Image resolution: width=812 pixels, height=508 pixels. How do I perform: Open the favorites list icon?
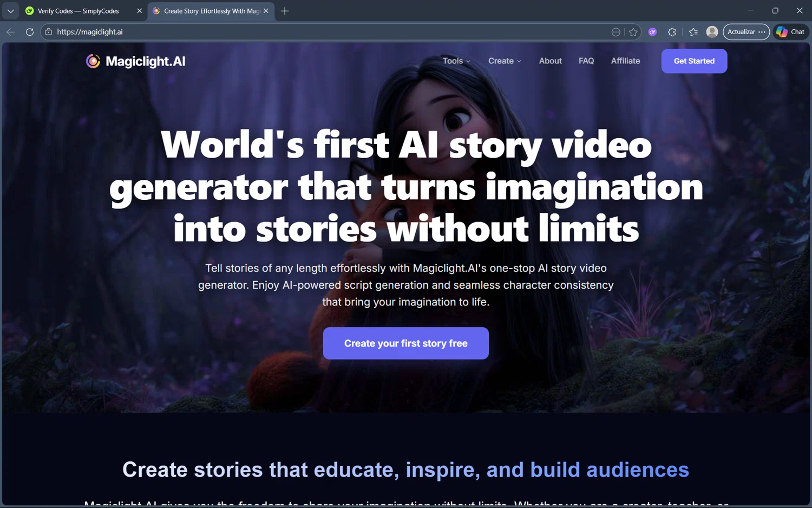pos(693,32)
